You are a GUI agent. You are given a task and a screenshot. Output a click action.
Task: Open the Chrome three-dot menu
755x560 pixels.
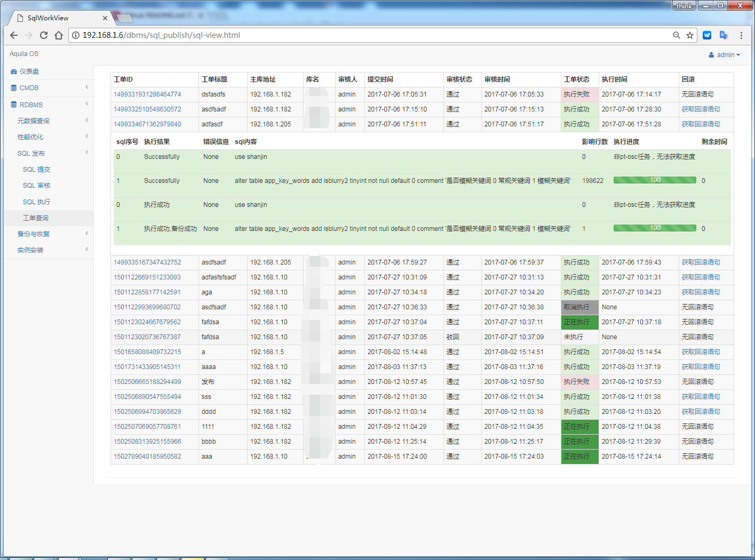coord(741,35)
